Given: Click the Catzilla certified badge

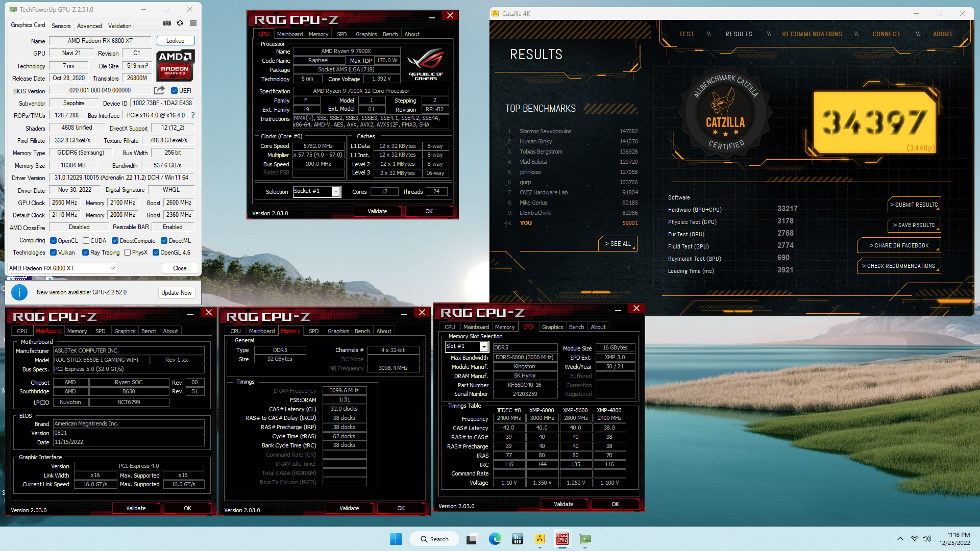Looking at the screenshot, I should click(725, 113).
